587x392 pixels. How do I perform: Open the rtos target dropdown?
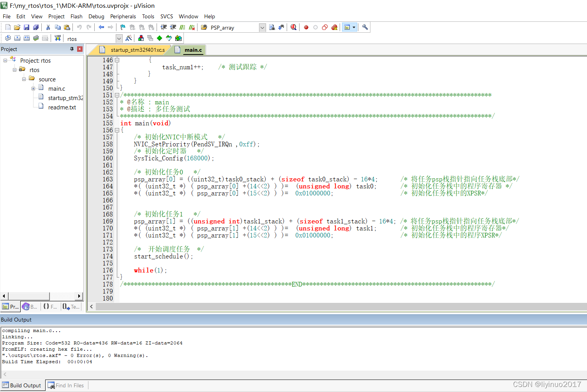click(x=119, y=39)
